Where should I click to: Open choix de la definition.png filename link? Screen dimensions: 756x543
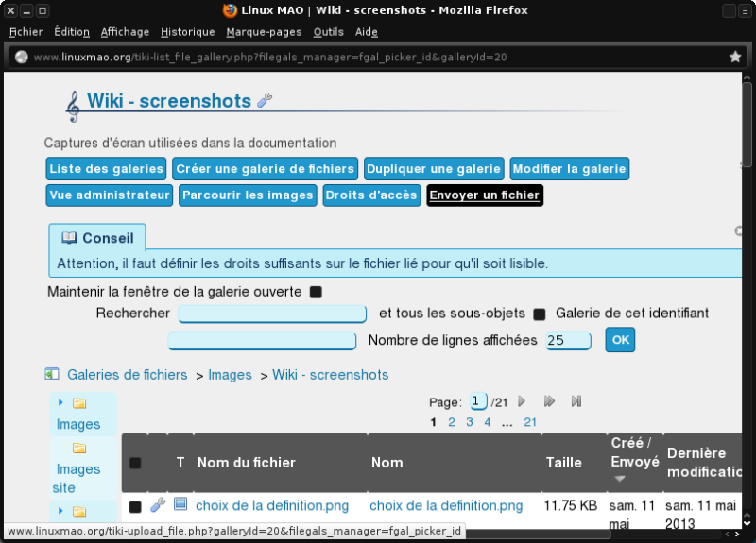coord(272,505)
